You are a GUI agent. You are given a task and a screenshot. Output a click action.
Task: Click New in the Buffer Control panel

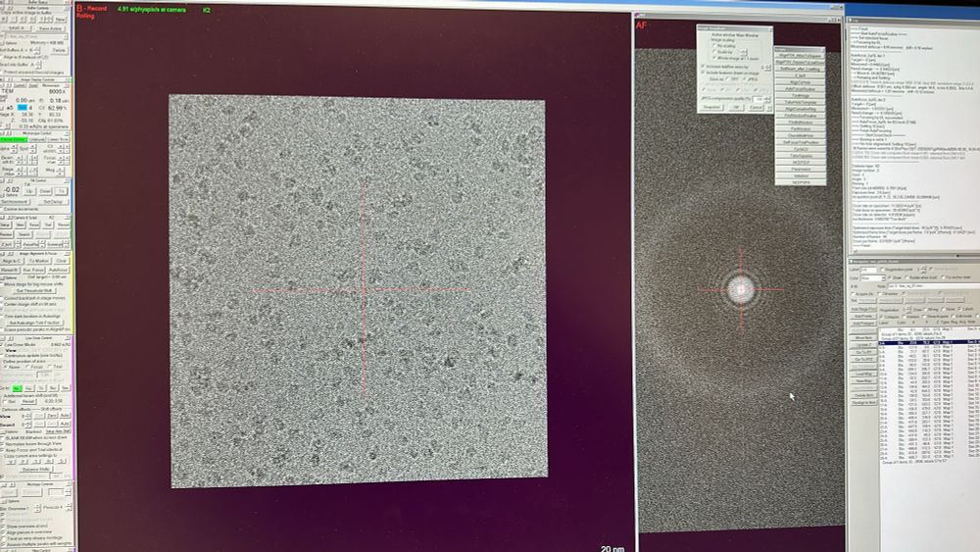pos(60,20)
